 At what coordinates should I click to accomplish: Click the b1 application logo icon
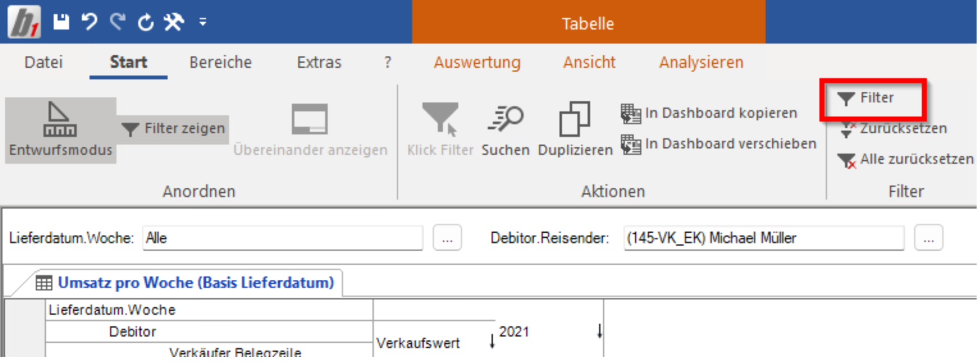[24, 22]
